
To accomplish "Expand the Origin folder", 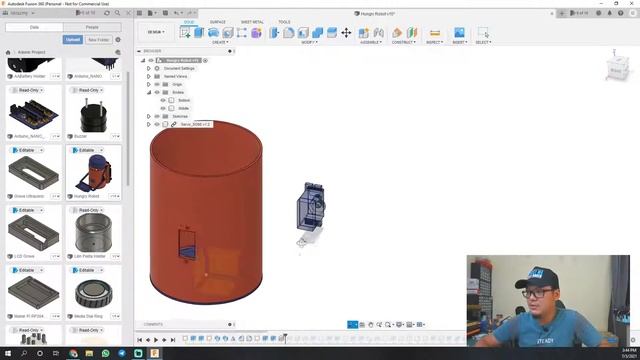I will click(149, 84).
